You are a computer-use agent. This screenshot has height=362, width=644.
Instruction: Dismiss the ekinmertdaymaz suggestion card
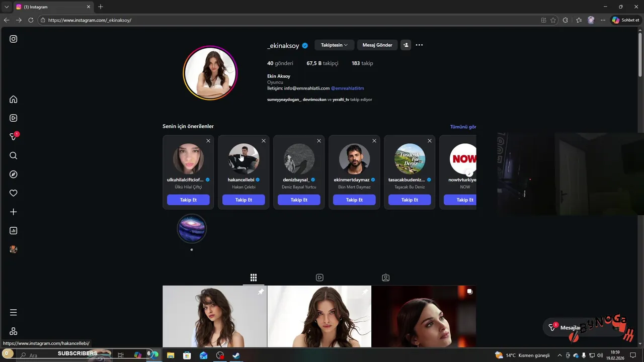pyautogui.click(x=374, y=141)
